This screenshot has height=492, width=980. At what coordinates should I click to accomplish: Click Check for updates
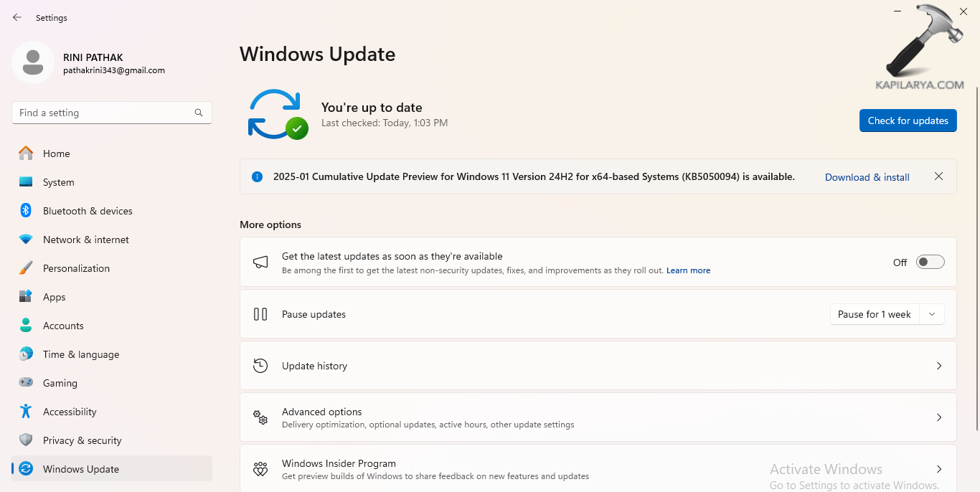pos(908,120)
